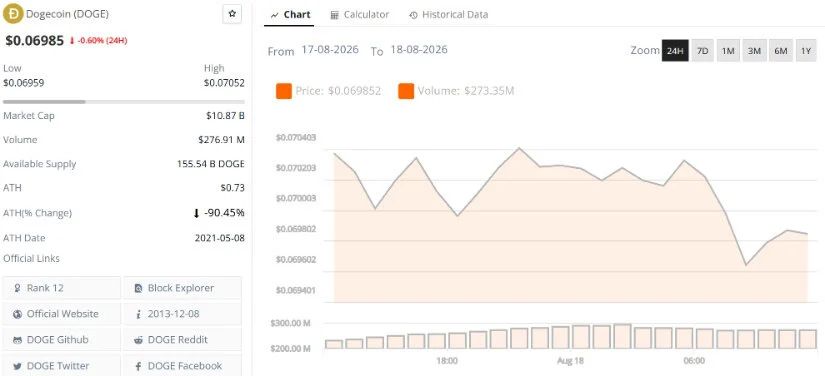This screenshot has height=376, width=825.
Task: Click the Github cat icon
Action: 17,340
